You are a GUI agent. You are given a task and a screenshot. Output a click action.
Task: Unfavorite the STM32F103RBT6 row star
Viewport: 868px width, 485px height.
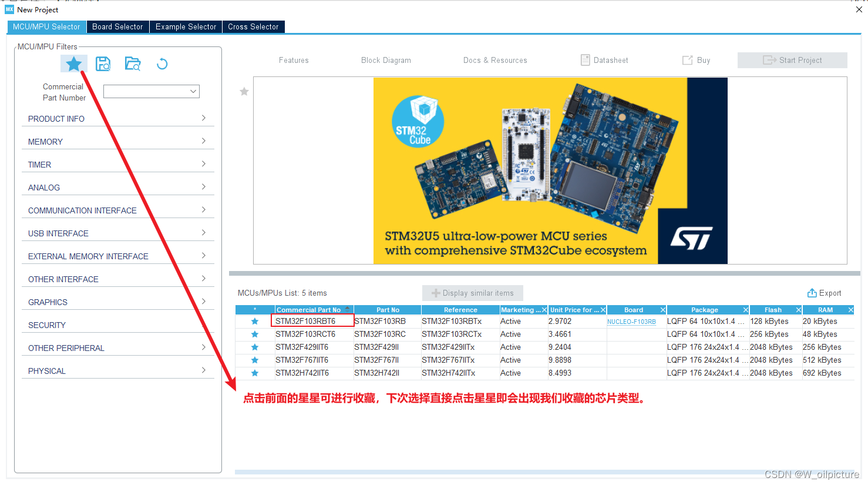(255, 322)
